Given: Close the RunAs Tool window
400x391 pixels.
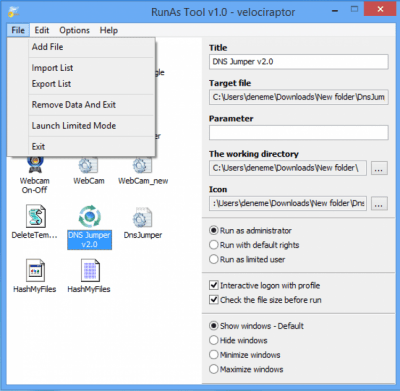Looking at the screenshot, I should pyautogui.click(x=380, y=9).
